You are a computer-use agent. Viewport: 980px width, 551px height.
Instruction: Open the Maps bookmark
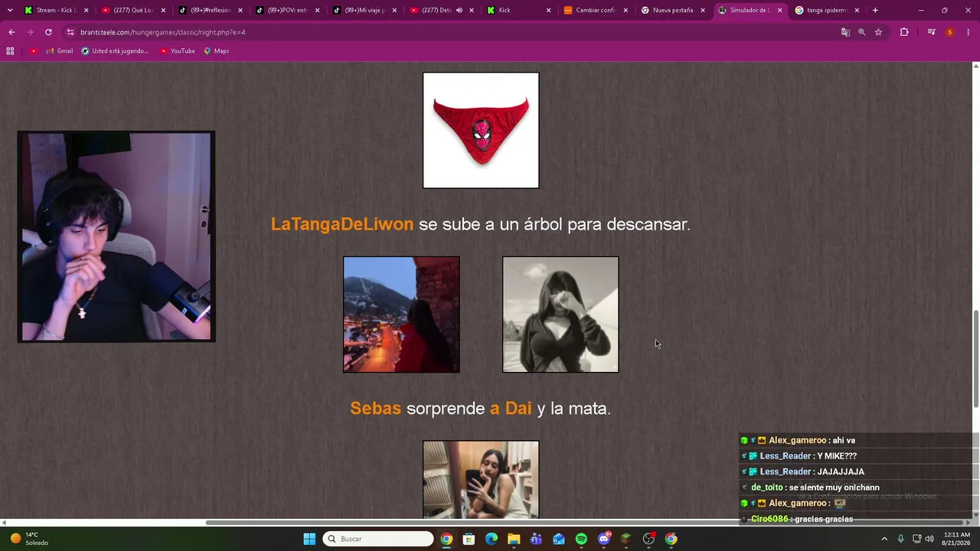click(x=217, y=51)
